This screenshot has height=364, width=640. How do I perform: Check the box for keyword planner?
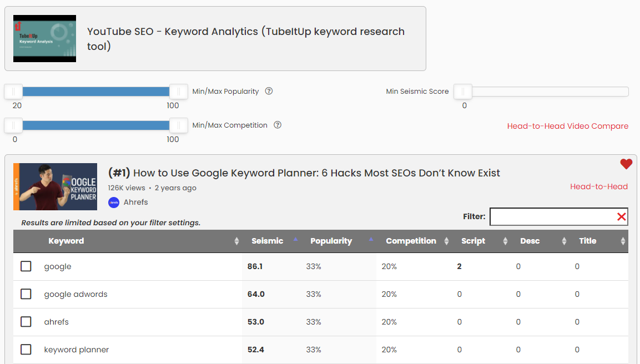(26, 350)
